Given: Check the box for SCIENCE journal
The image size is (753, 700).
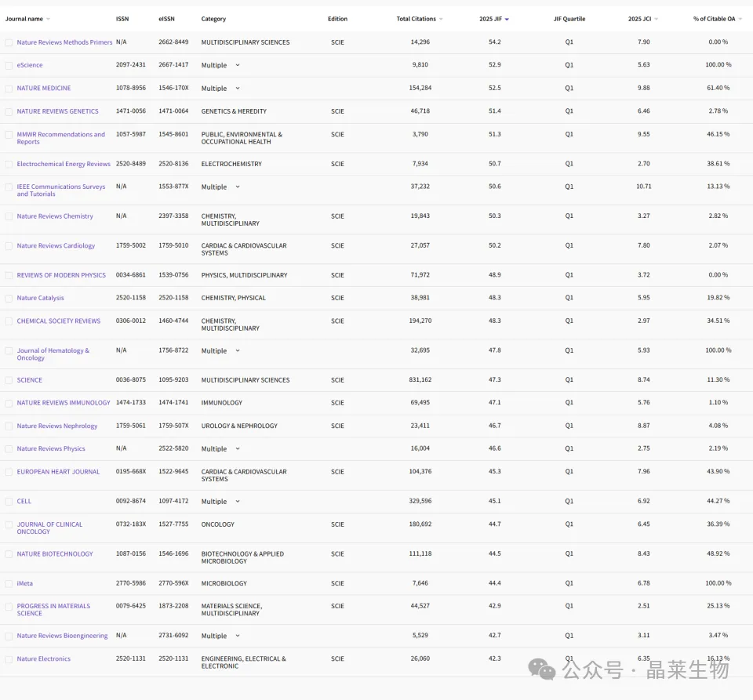Looking at the screenshot, I should coord(9,380).
